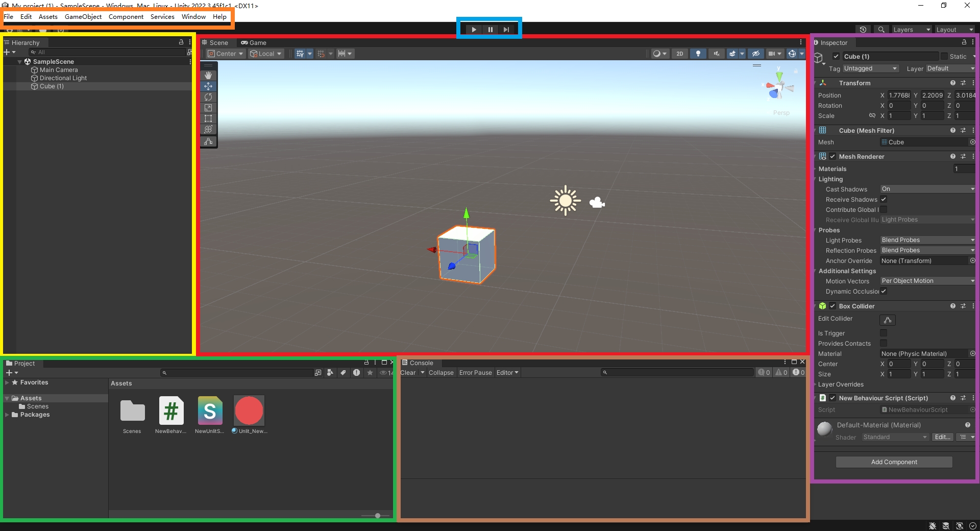Select the Hand view tool
The image size is (980, 531).
(208, 75)
